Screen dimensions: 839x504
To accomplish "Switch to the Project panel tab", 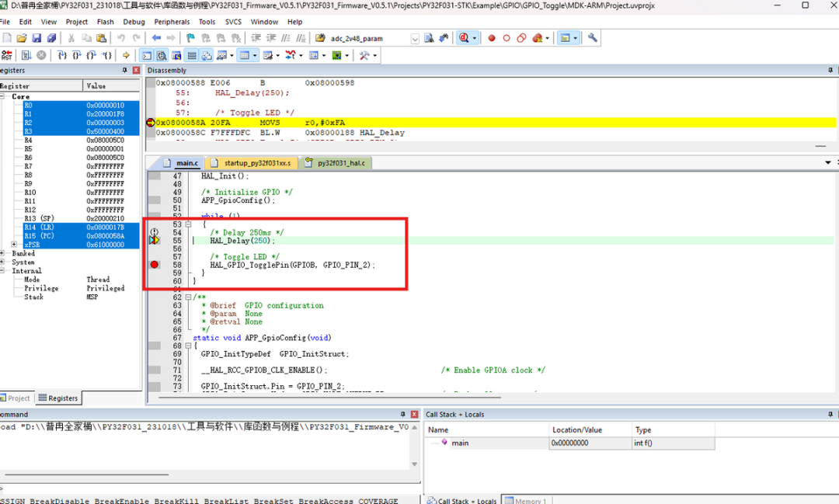I will [18, 398].
